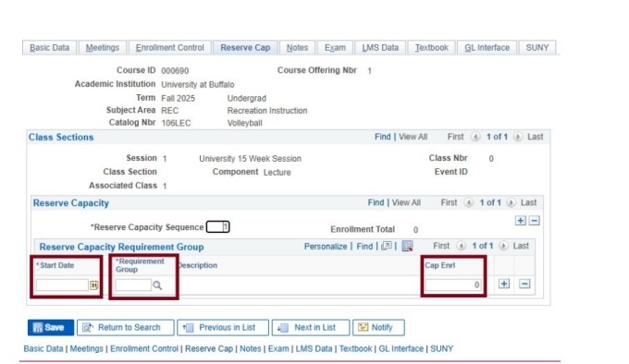Click bottom LMS Data link
The height and width of the screenshot is (364, 629).
click(314, 349)
